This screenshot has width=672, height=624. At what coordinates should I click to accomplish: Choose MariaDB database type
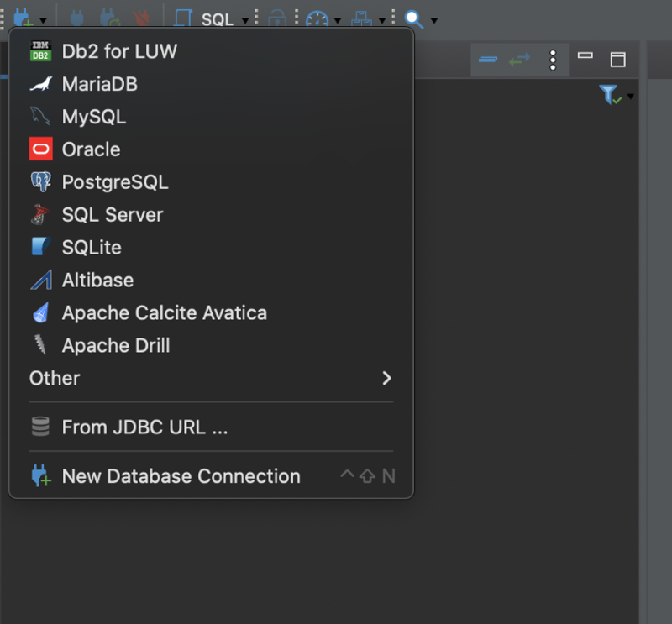click(x=211, y=84)
